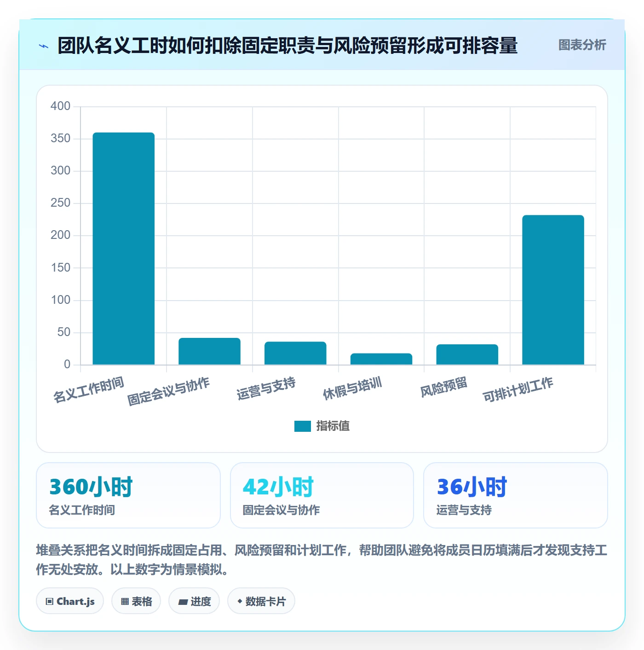The image size is (644, 650).
Task: Click the square icon in the Chart.js chip
Action: point(50,602)
